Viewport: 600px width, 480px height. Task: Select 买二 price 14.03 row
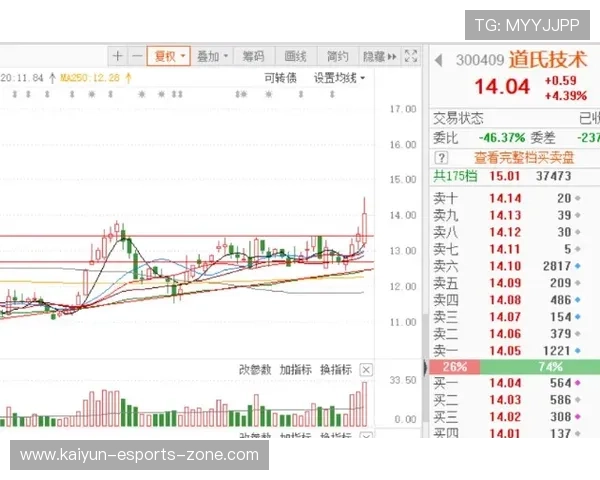[x=515, y=400]
